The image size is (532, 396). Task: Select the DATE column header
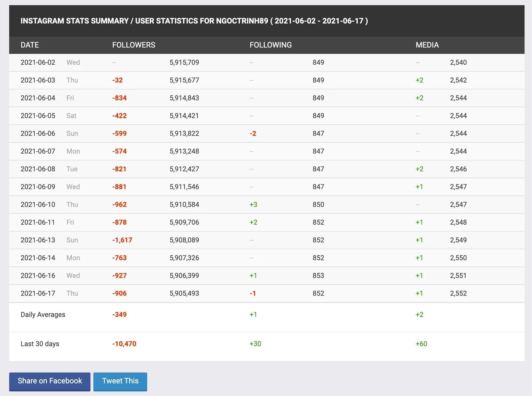click(x=30, y=45)
